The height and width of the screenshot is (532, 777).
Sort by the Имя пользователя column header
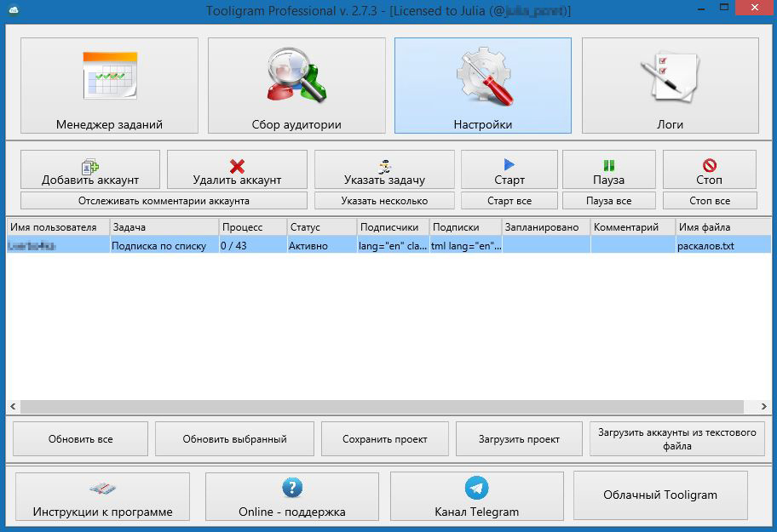click(58, 227)
